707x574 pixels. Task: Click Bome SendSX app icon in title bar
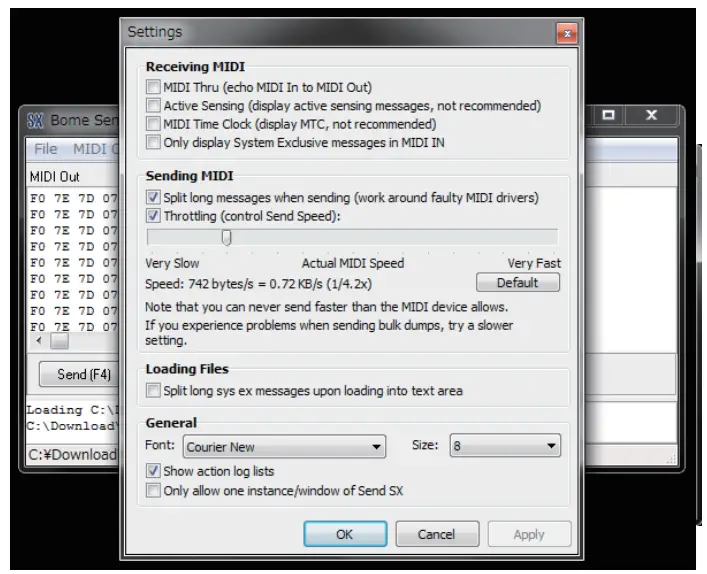[35, 120]
